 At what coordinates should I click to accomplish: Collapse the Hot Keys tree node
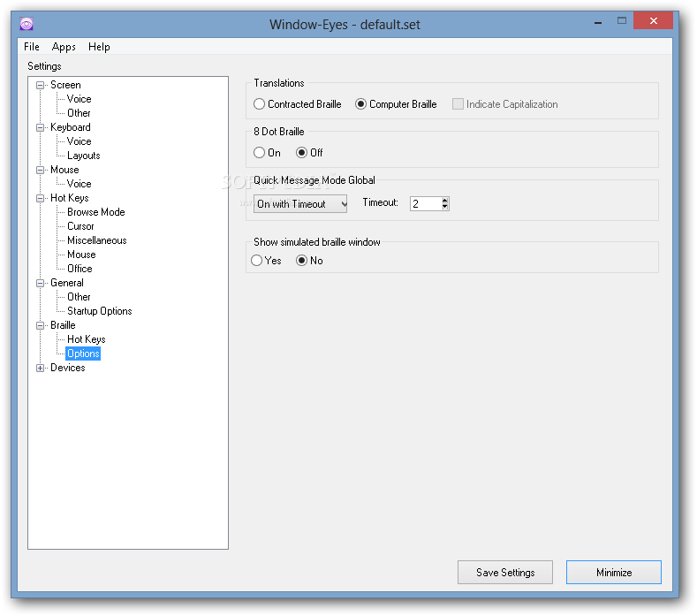pos(40,198)
